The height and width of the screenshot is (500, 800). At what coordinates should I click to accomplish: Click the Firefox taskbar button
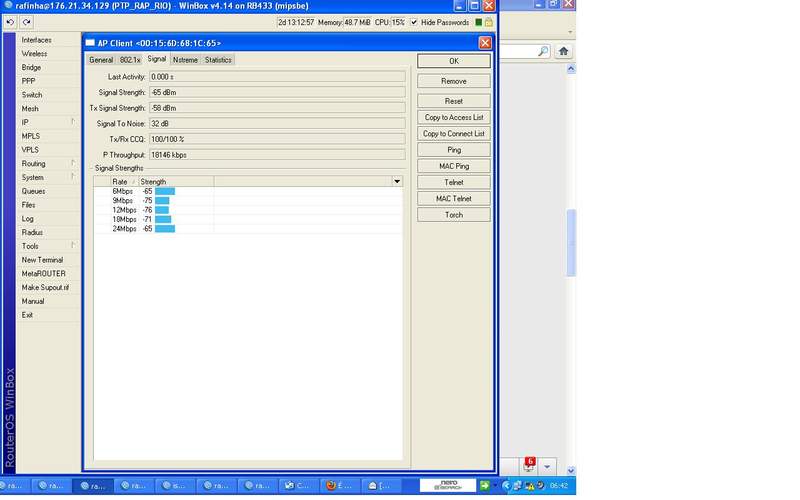click(x=339, y=486)
